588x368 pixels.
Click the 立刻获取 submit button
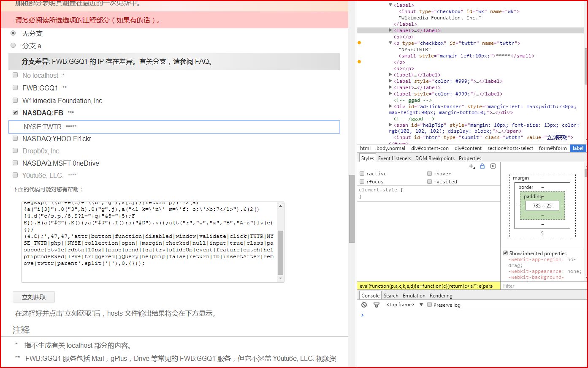[34, 297]
